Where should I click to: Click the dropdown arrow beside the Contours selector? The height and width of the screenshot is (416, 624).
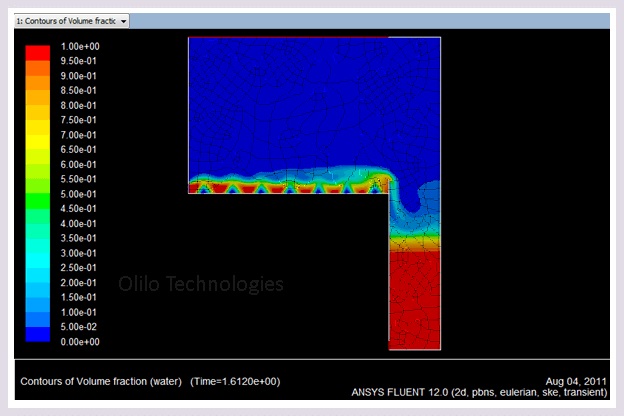click(123, 21)
